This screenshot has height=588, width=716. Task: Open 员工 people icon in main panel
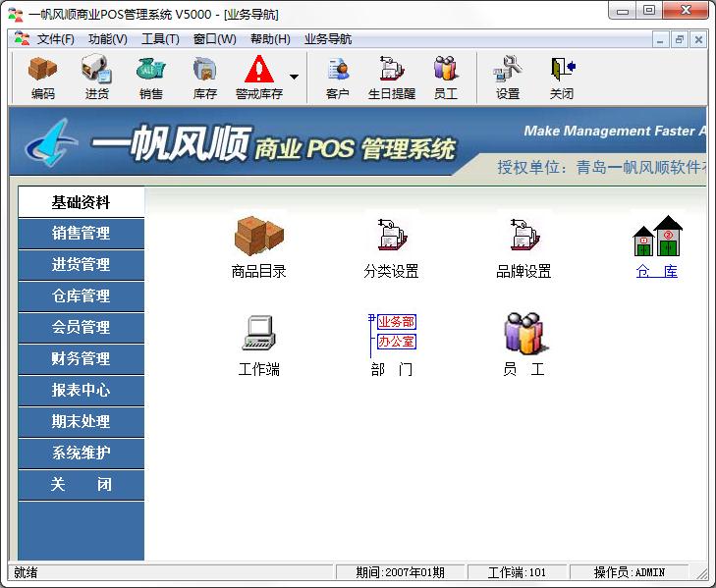pyautogui.click(x=525, y=334)
